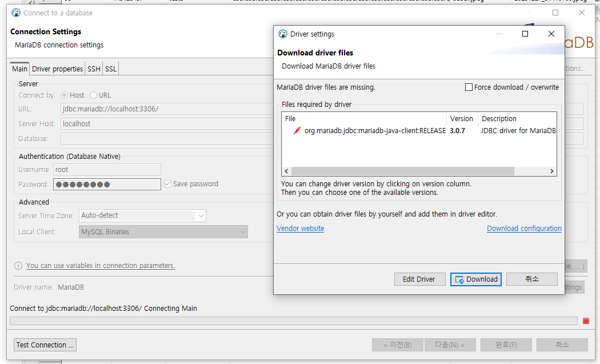This screenshot has height=364, width=600.
Task: Open connection parameters variables help link
Action: [100, 266]
